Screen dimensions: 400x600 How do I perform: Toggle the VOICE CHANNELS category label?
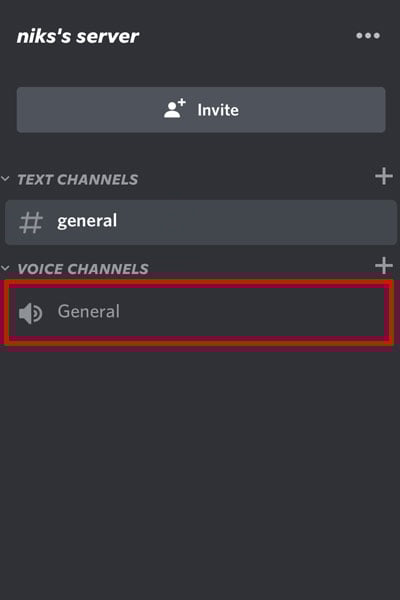click(x=83, y=269)
